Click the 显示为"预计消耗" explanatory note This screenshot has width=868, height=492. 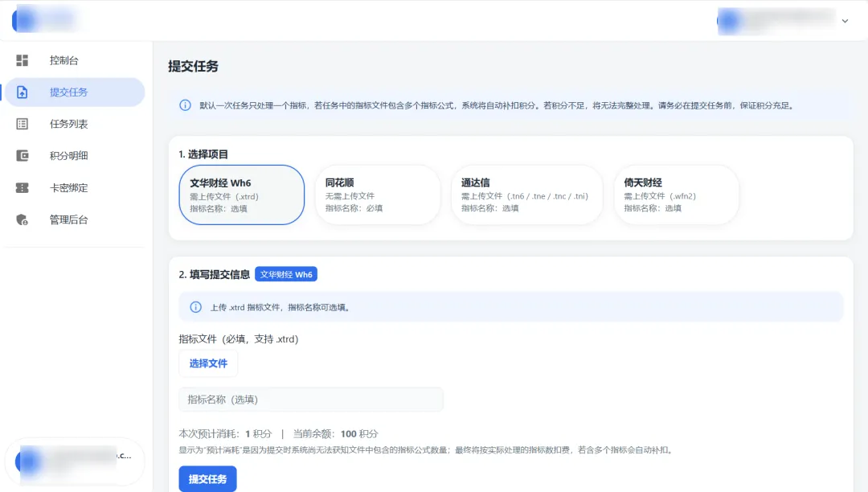[427, 450]
